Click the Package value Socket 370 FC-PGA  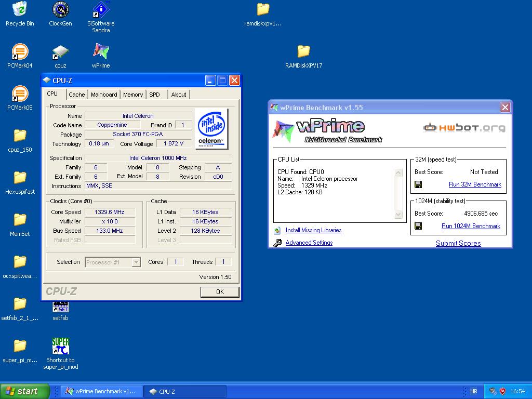[138, 134]
